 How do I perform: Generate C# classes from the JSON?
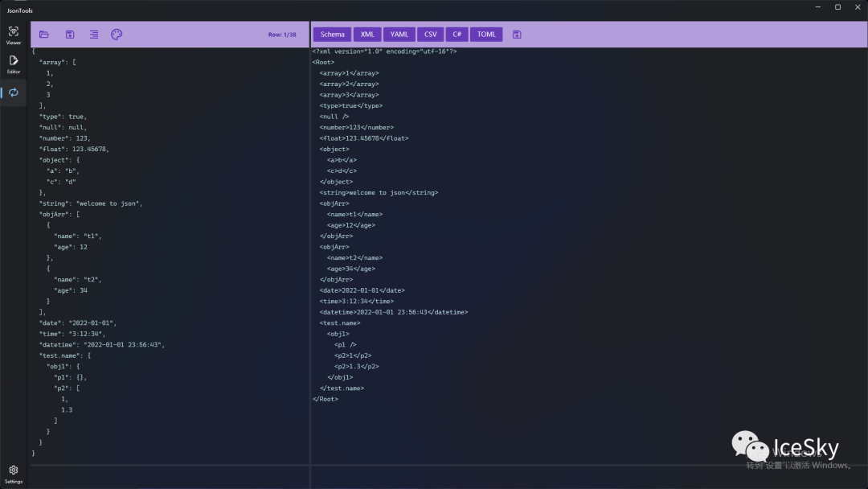457,35
